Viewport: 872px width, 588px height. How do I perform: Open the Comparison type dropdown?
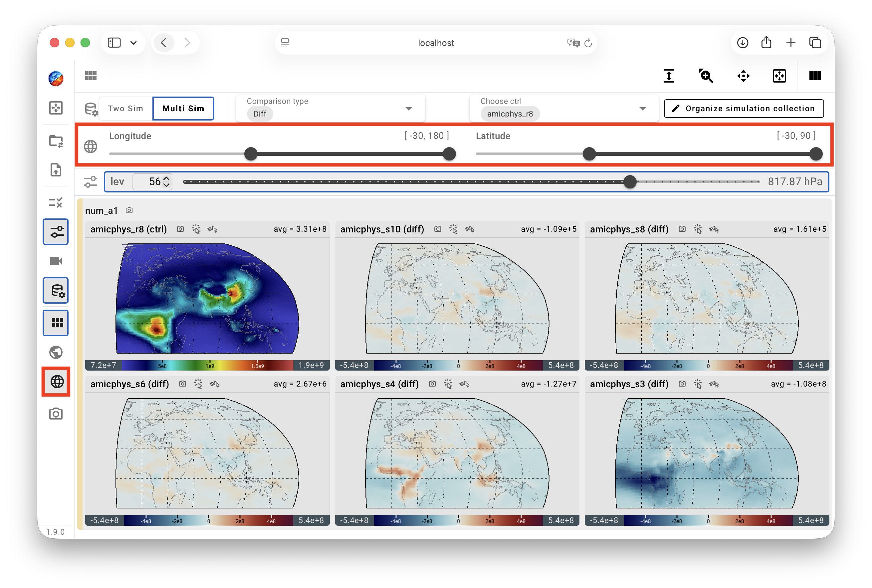(x=330, y=108)
